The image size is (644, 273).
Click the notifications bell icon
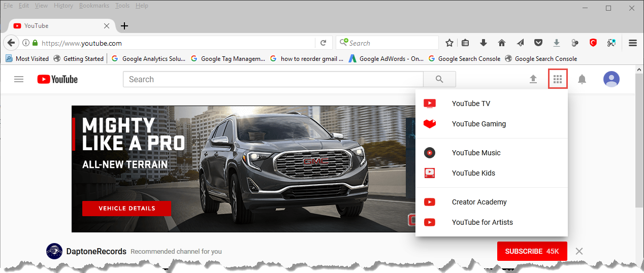582,79
